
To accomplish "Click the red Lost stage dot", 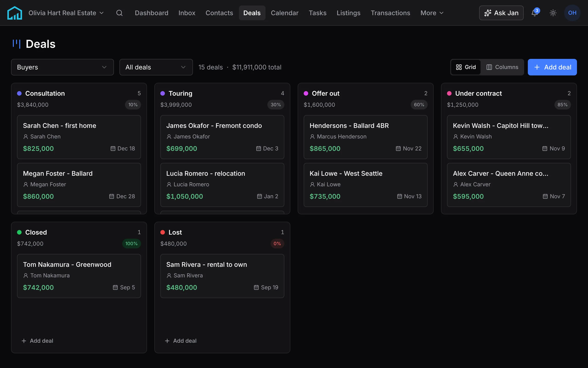I will [163, 233].
